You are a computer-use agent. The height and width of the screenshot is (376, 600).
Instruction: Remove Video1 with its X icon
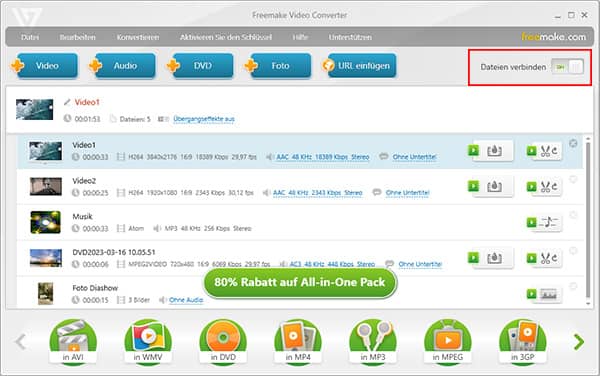[573, 143]
